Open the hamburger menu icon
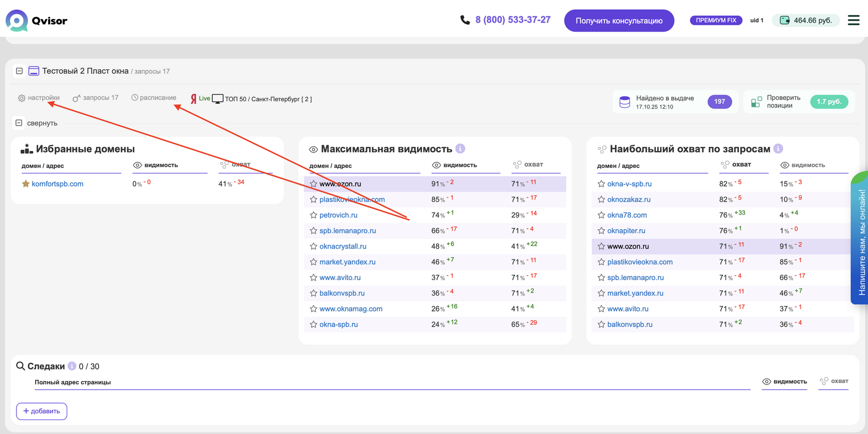The height and width of the screenshot is (434, 868). pyautogui.click(x=854, y=20)
